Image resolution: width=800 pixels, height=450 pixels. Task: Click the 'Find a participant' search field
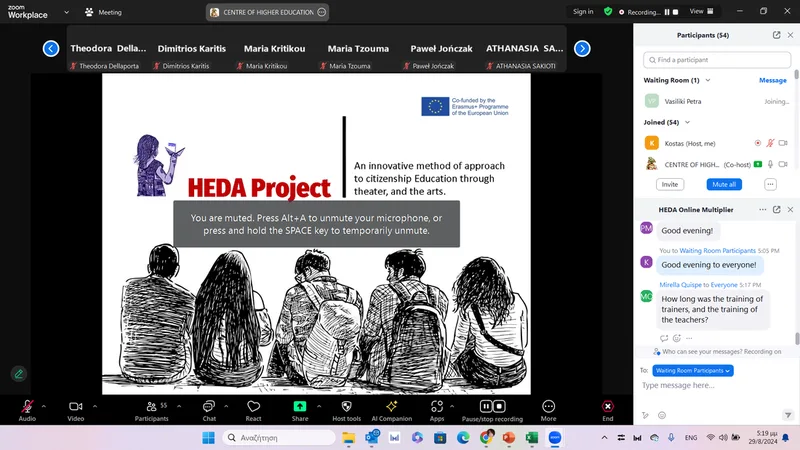click(x=717, y=60)
